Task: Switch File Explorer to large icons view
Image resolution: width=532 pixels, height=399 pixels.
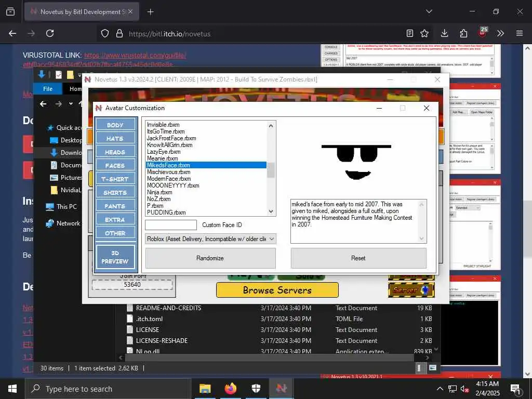Action: (433, 368)
